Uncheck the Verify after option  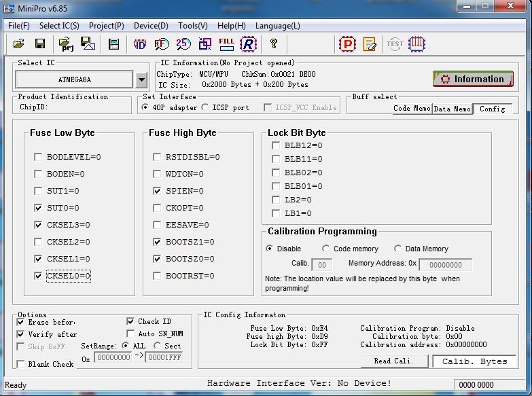coord(20,334)
